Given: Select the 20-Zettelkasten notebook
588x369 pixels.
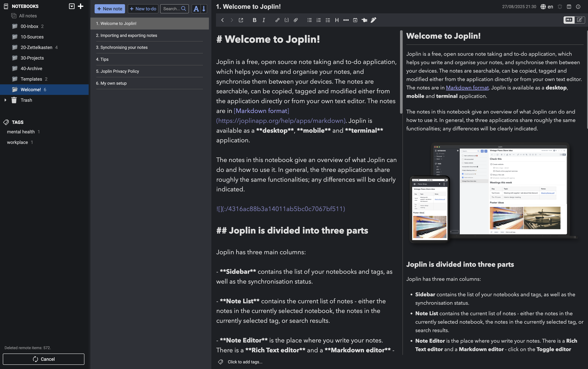Looking at the screenshot, I should pyautogui.click(x=36, y=47).
